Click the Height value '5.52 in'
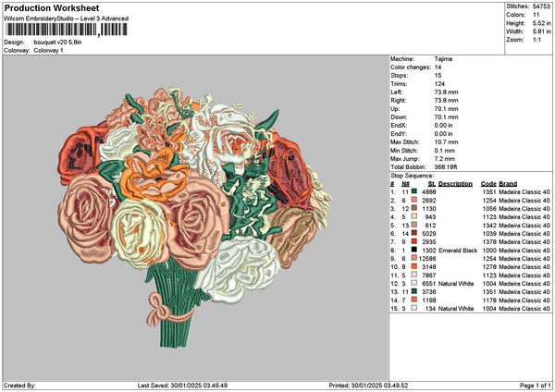 pyautogui.click(x=541, y=23)
